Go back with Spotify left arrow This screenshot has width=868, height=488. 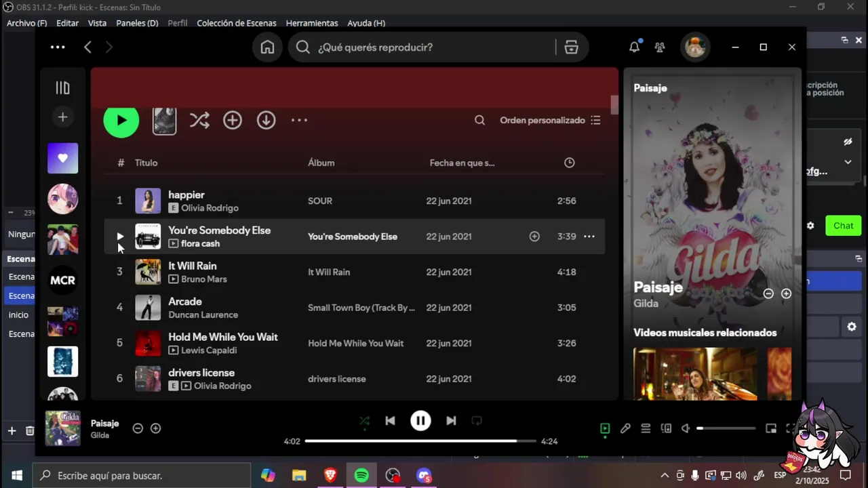pos(87,47)
